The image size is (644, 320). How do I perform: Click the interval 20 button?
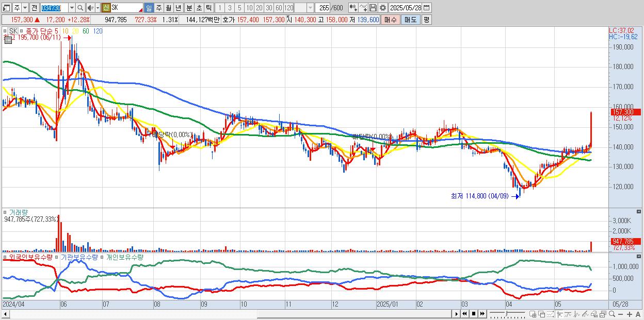[259, 8]
